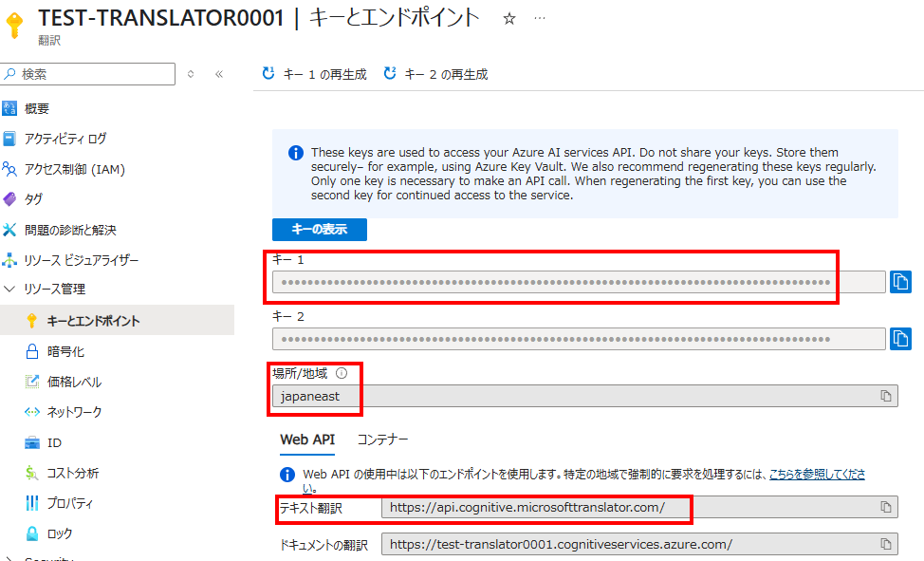
Task: Regenerate key 1 via キー 1 の再生成
Action: coord(314,74)
